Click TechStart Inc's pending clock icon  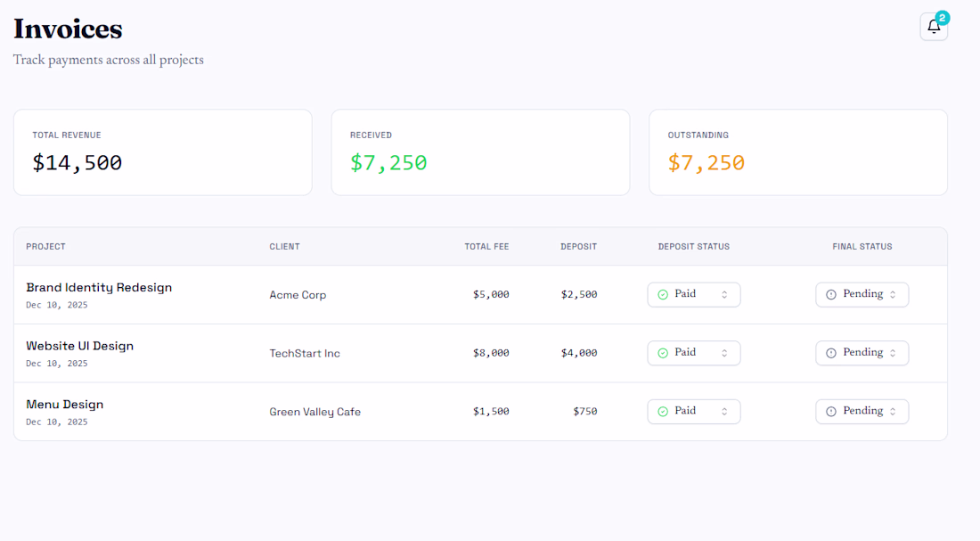pos(831,354)
